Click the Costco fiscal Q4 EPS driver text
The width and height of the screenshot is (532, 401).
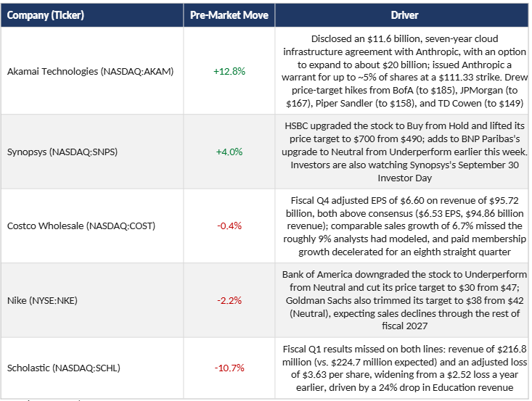(x=404, y=226)
